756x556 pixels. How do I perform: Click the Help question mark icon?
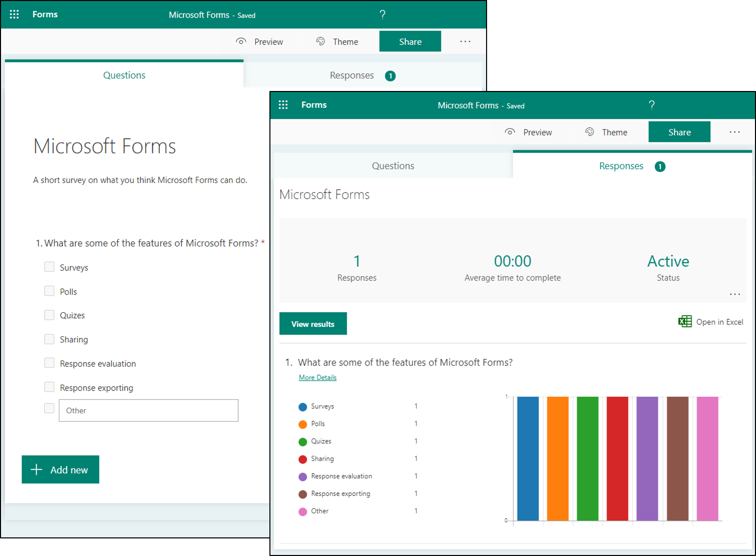[x=651, y=105]
